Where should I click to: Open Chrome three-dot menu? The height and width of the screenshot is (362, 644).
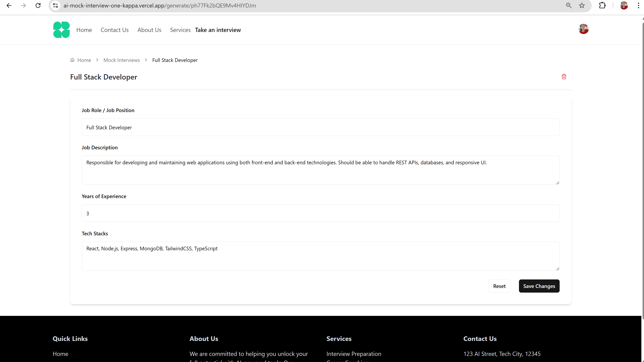[638, 5]
